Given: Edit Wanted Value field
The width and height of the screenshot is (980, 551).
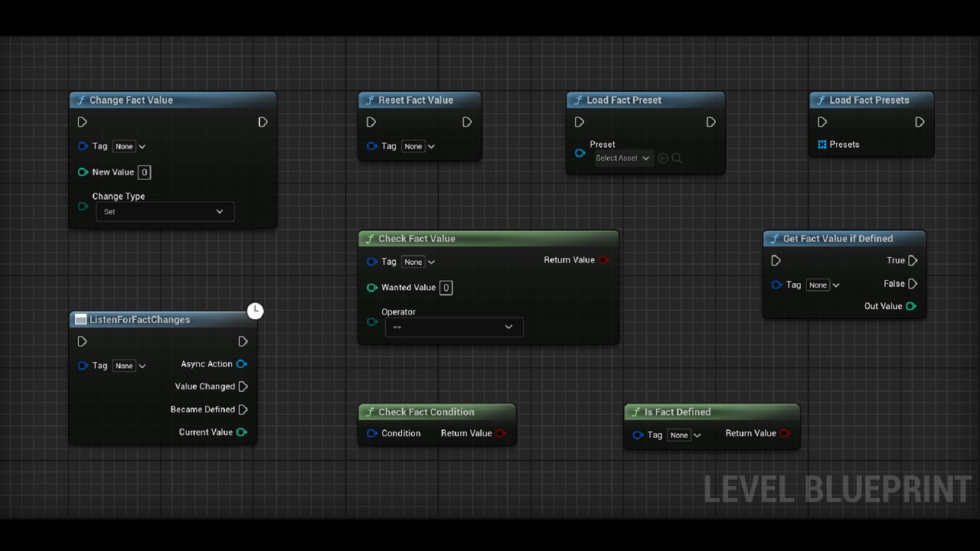Looking at the screenshot, I should tap(446, 288).
